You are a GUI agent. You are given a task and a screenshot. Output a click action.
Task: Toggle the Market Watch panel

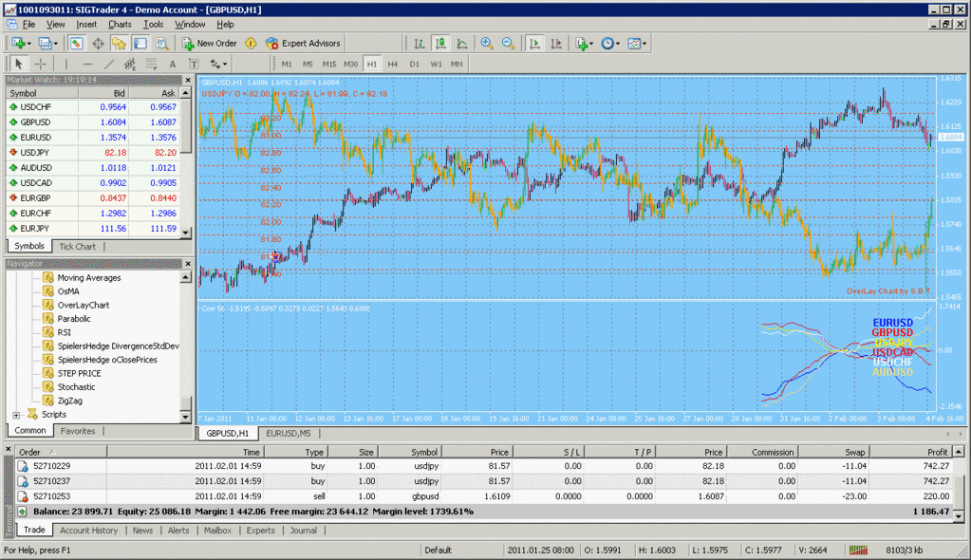[77, 44]
